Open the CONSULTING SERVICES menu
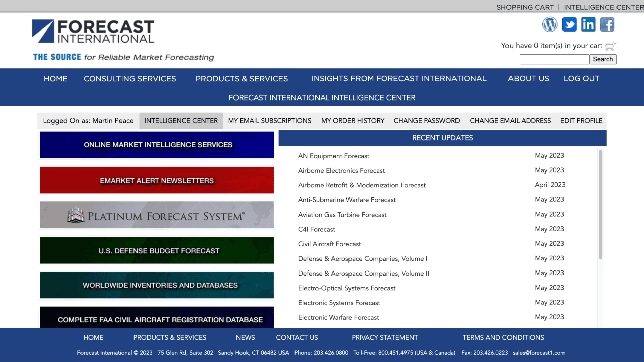 click(130, 79)
